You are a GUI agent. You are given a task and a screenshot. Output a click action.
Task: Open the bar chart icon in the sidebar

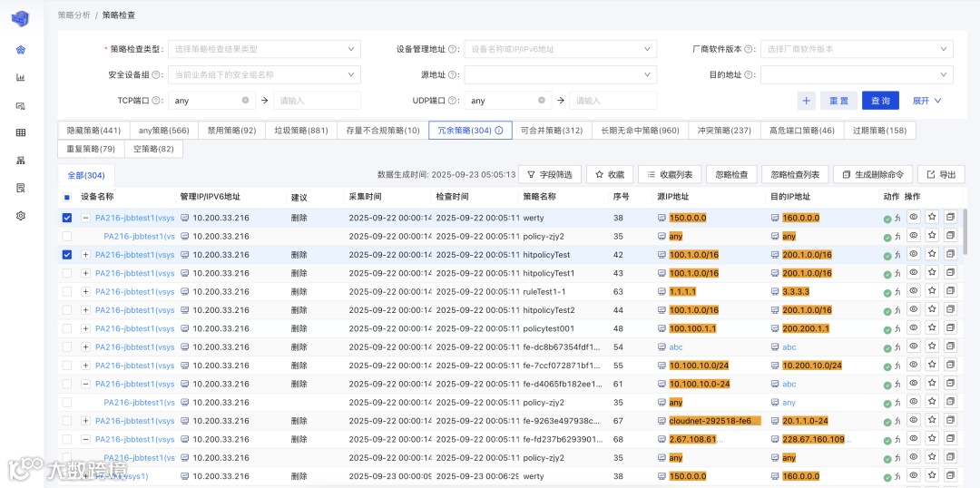coord(21,77)
